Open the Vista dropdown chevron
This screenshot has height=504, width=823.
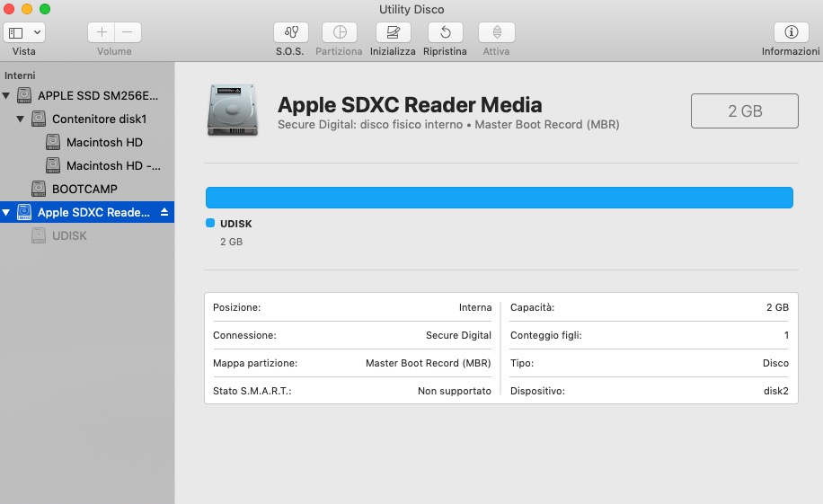point(37,32)
